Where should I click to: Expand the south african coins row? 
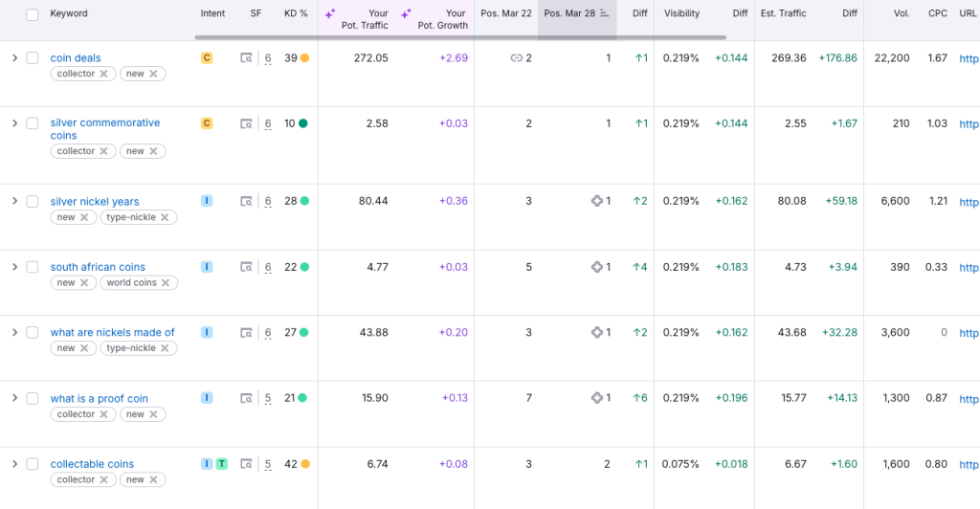point(14,267)
